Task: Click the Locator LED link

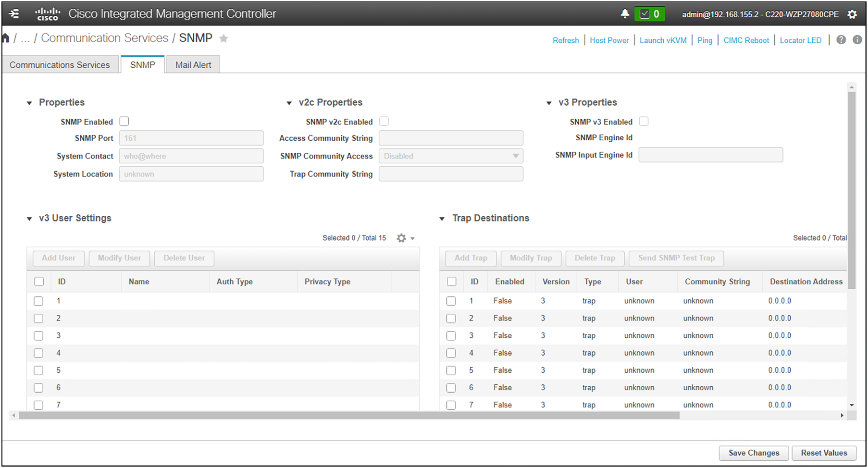Action: pos(801,40)
